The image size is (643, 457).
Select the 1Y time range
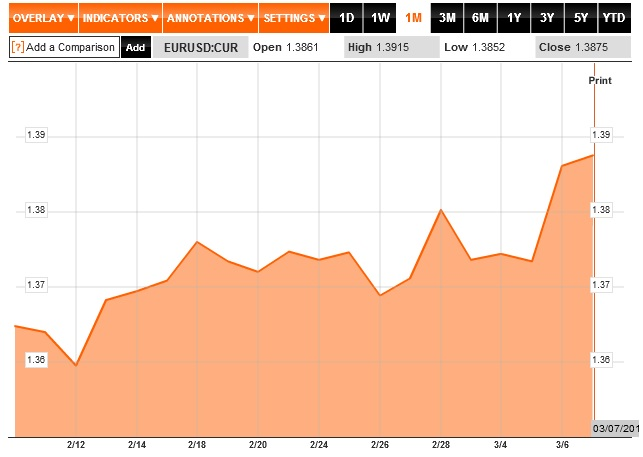pos(514,18)
